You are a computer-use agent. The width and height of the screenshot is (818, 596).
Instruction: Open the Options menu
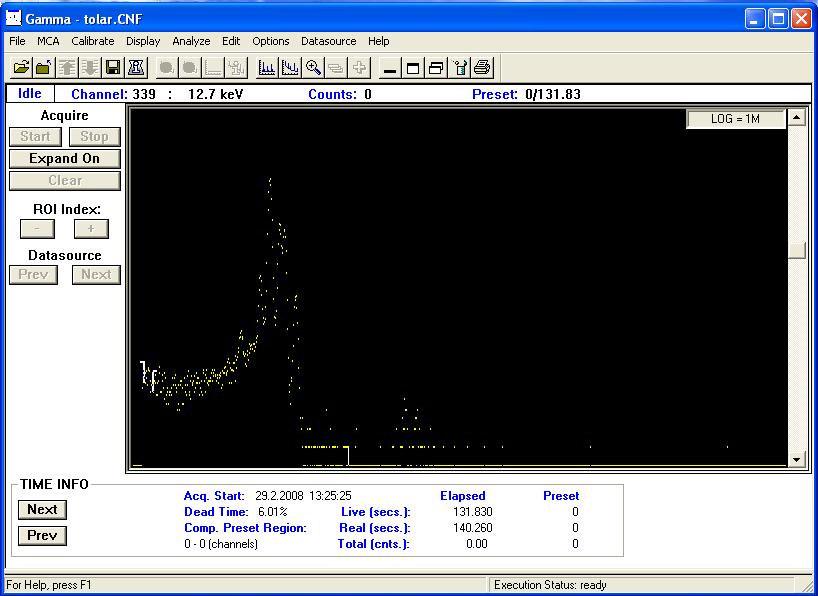271,41
